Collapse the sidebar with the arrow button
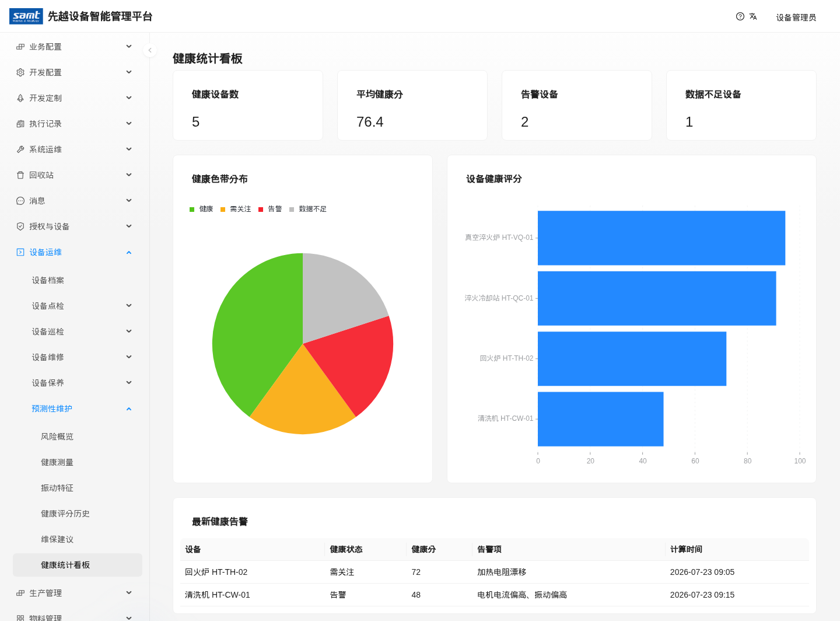 pyautogui.click(x=150, y=50)
